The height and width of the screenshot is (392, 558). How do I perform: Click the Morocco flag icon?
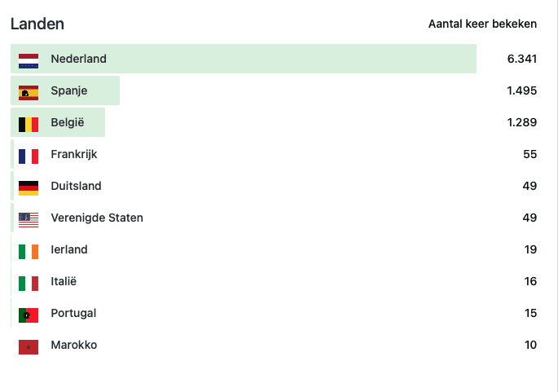(x=29, y=346)
